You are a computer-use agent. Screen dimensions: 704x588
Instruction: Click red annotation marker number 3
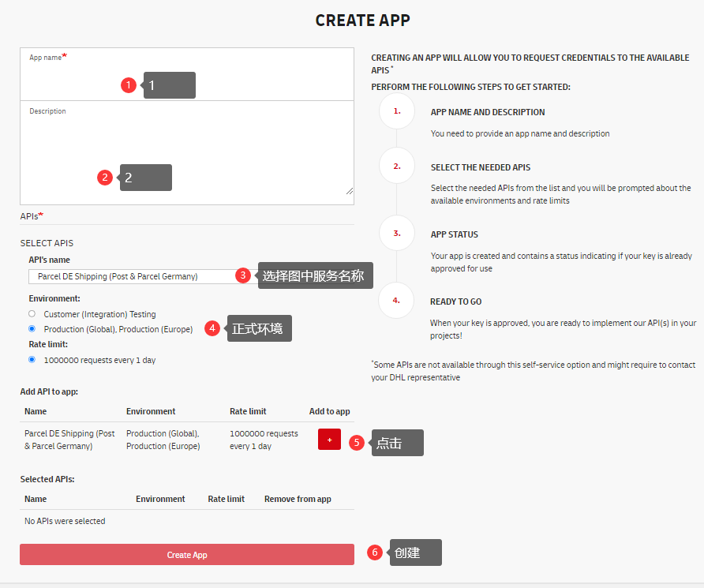click(244, 275)
